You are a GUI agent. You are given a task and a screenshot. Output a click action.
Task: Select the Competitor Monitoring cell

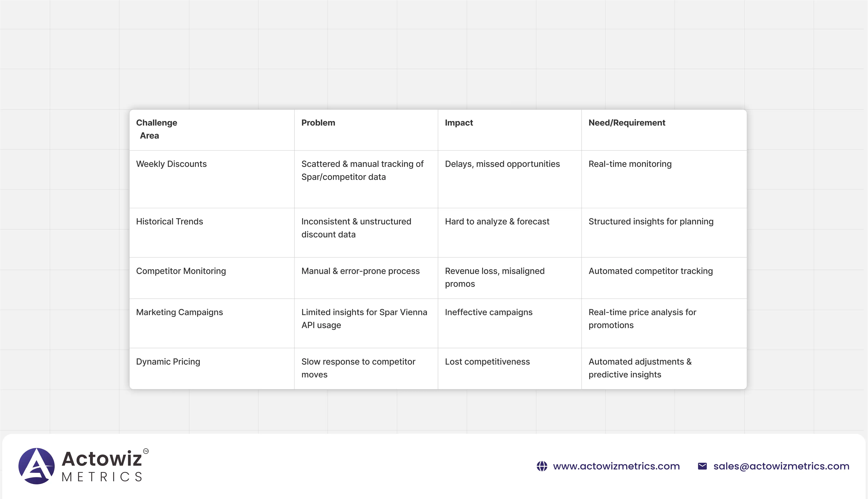tap(181, 271)
